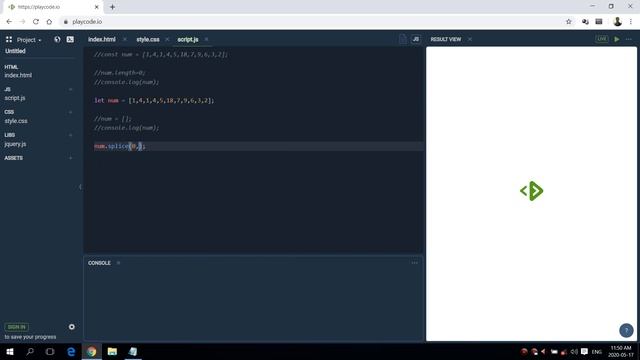Open the Windows Start menu
The width and height of the screenshot is (640, 360).
[10, 351]
